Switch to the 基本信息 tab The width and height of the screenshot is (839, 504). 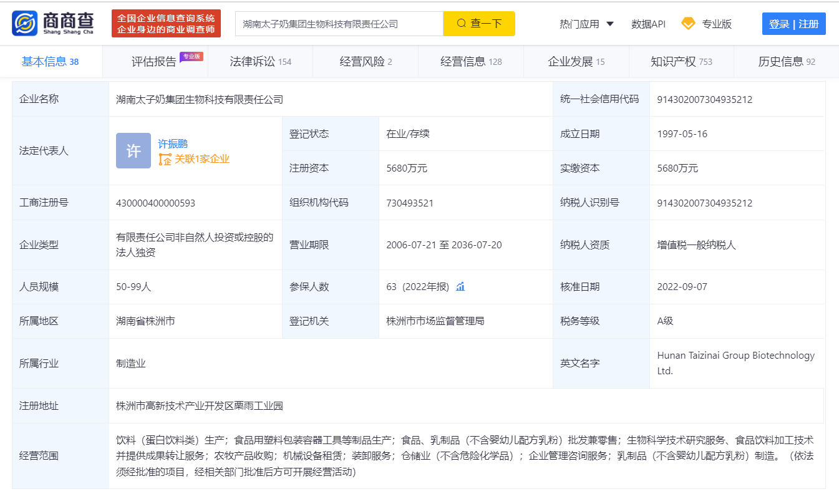click(51, 61)
